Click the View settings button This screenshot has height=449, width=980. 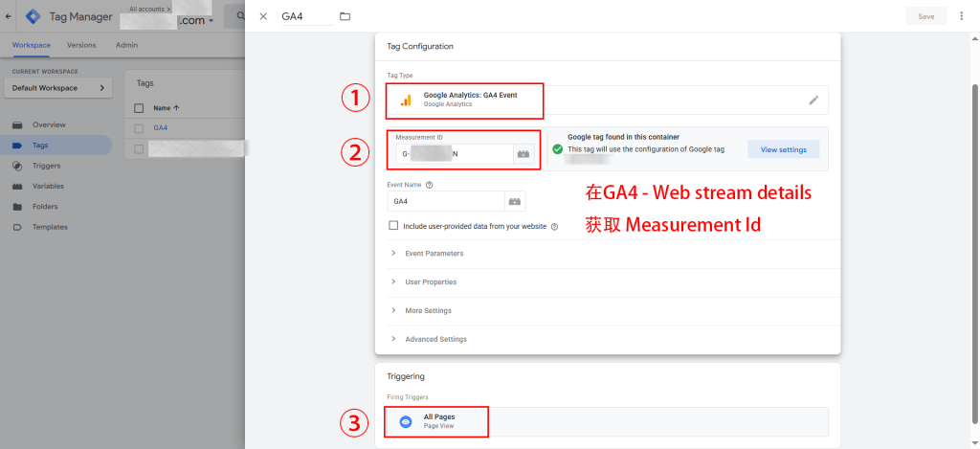point(783,149)
